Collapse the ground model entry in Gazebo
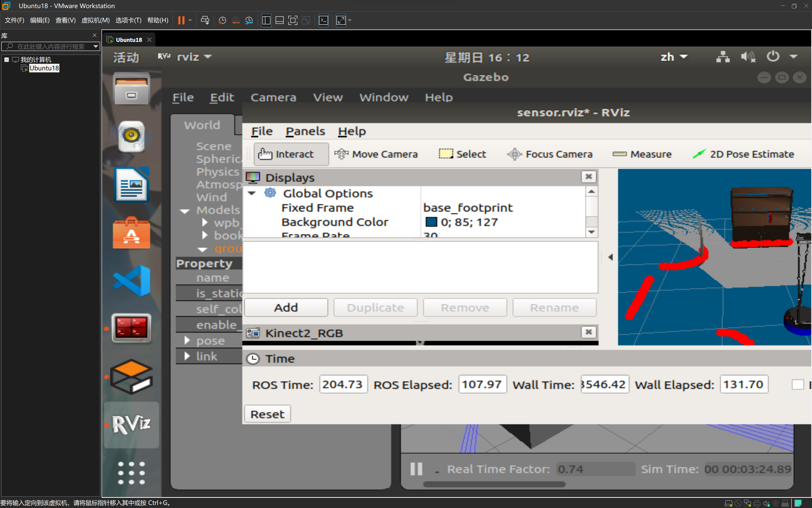Viewport: 812px width, 508px height. pyautogui.click(x=202, y=249)
